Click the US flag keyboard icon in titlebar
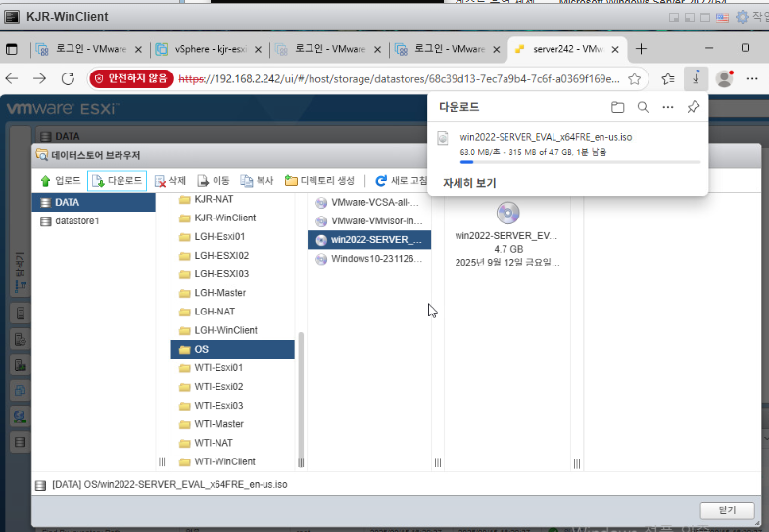 pos(722,18)
